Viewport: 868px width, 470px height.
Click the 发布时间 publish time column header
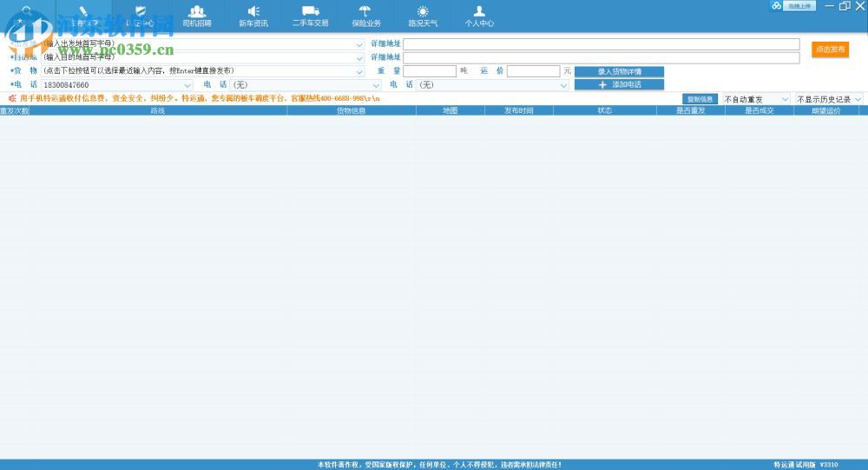(x=519, y=111)
